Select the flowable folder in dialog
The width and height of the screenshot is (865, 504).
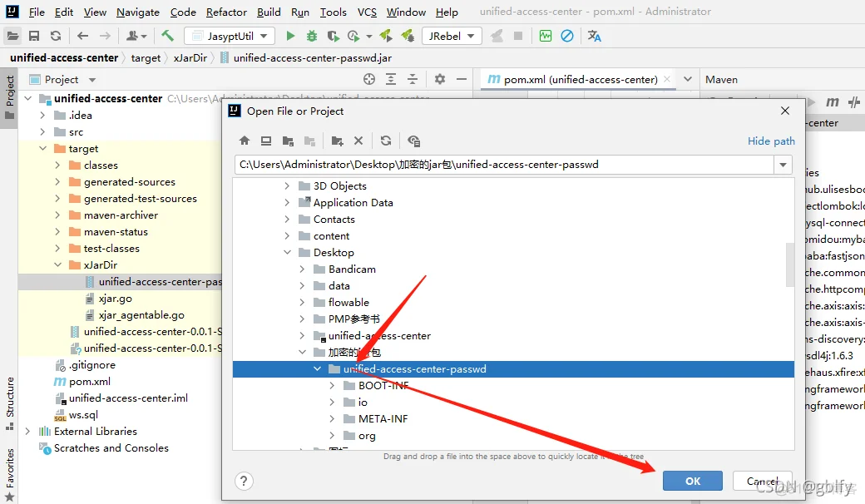(x=348, y=302)
